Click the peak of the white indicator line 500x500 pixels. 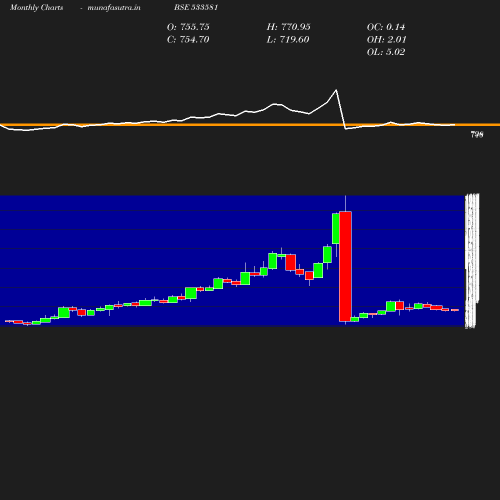pyautogui.click(x=336, y=90)
